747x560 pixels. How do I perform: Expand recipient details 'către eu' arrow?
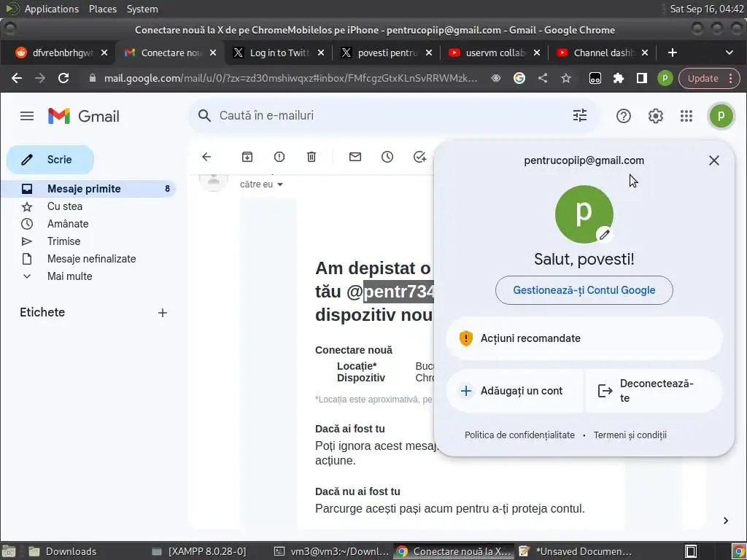click(280, 184)
